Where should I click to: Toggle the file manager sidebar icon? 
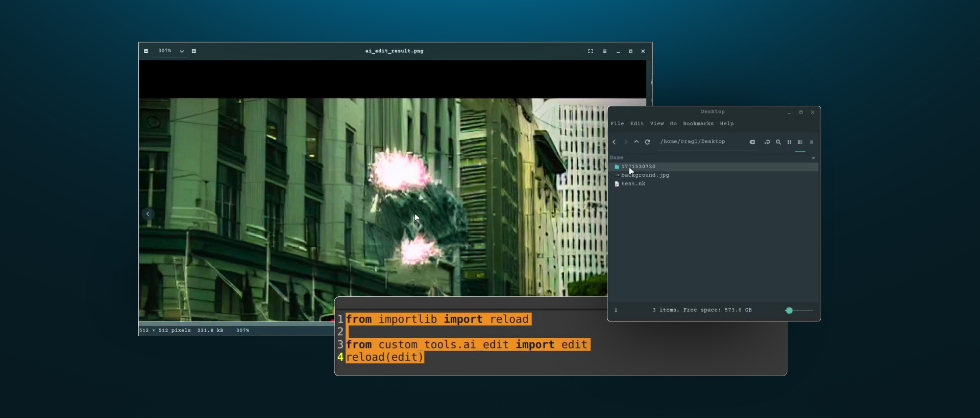click(x=616, y=311)
